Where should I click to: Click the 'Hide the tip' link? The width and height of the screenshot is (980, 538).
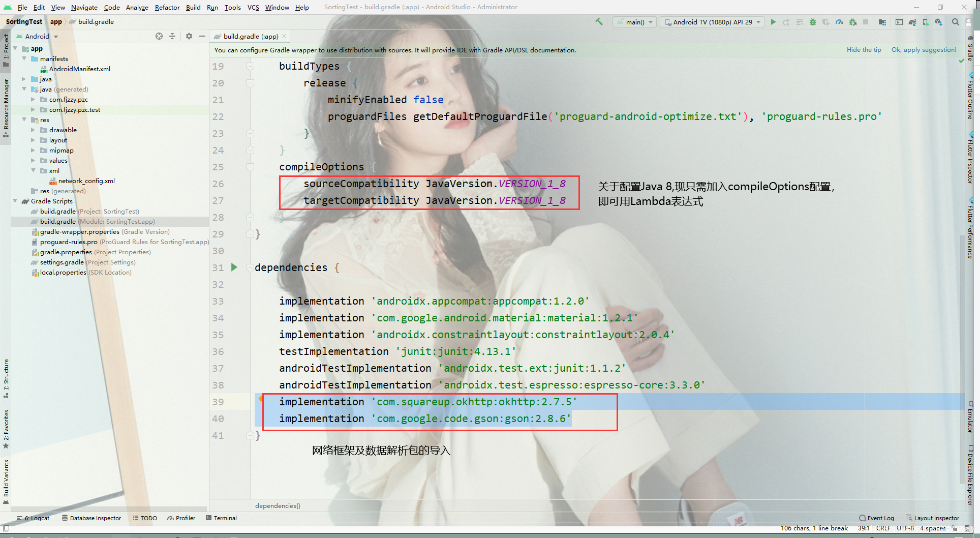(x=864, y=50)
